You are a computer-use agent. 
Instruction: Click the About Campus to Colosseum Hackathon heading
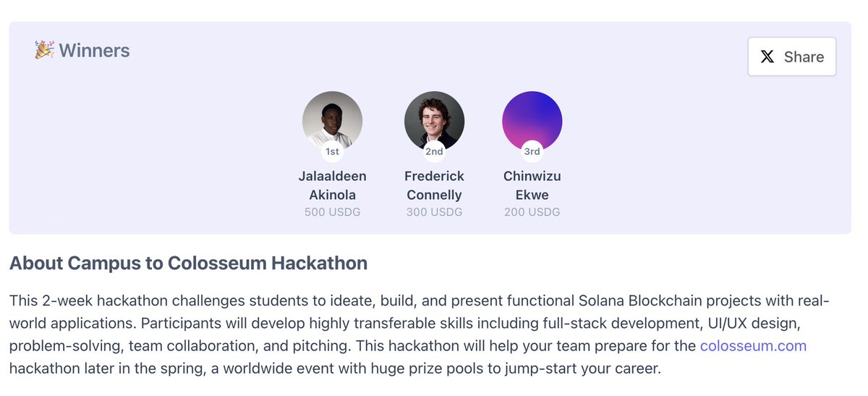tap(188, 263)
